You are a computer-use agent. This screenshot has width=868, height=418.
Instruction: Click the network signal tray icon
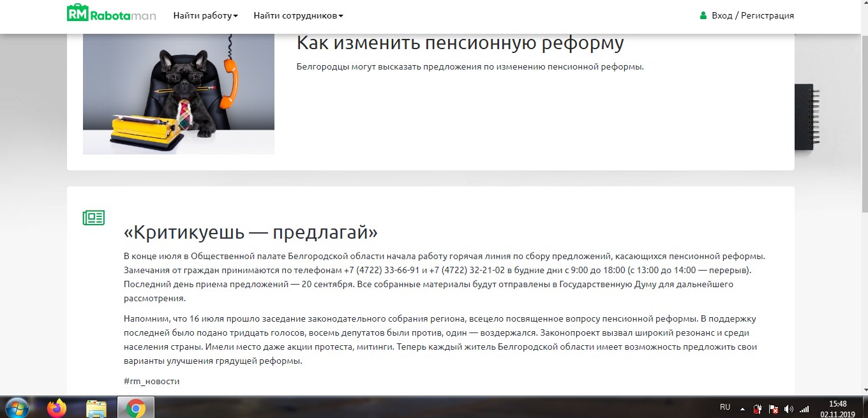(x=804, y=408)
